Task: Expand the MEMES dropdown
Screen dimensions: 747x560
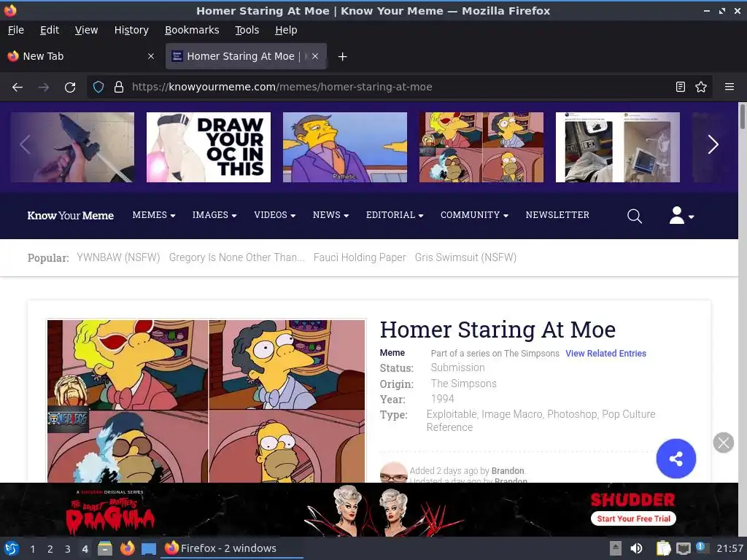Action: [x=154, y=215]
